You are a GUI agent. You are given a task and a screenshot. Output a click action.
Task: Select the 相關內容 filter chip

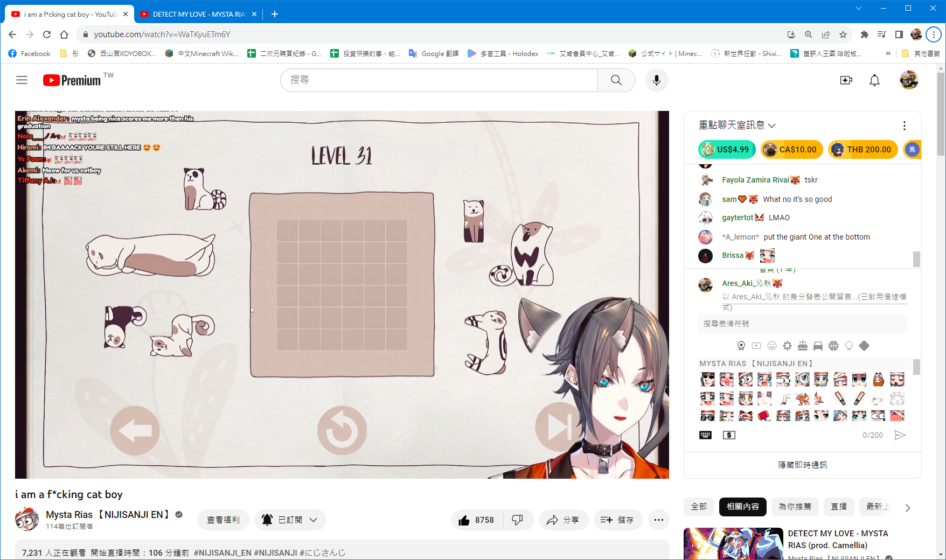click(x=742, y=507)
